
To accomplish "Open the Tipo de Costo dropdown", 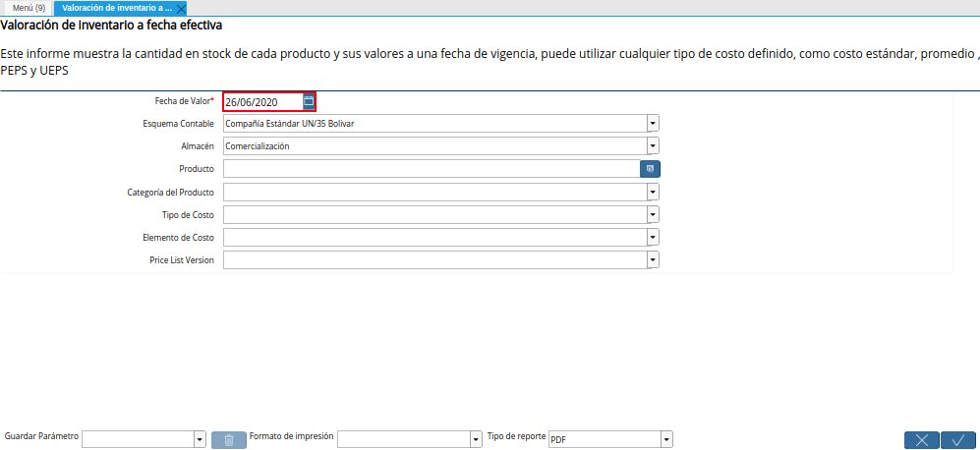I will 653,214.
